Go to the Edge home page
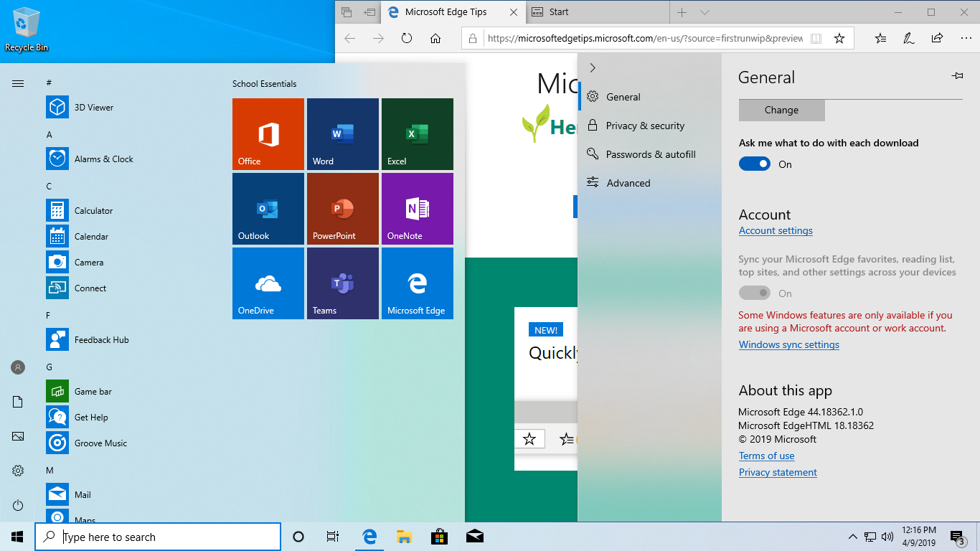Screen dimensions: 980x551 pyautogui.click(x=435, y=38)
